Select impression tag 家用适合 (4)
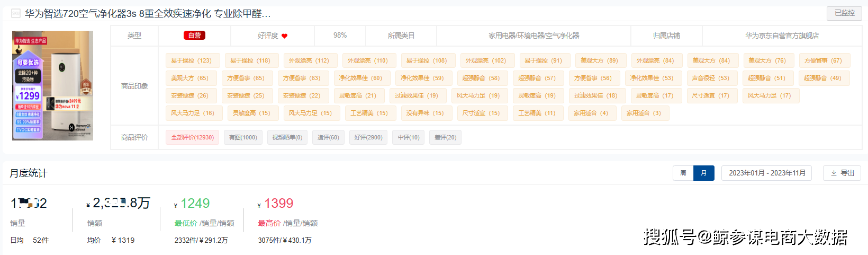Image resolution: width=868 pixels, height=255 pixels. pos(591,113)
